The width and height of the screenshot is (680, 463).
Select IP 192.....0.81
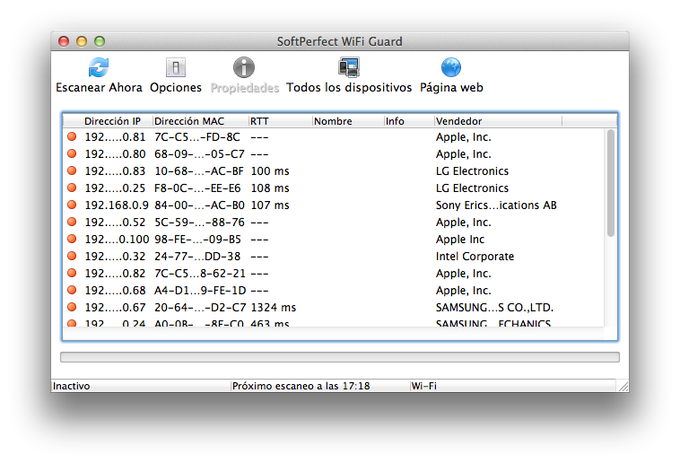[115, 137]
